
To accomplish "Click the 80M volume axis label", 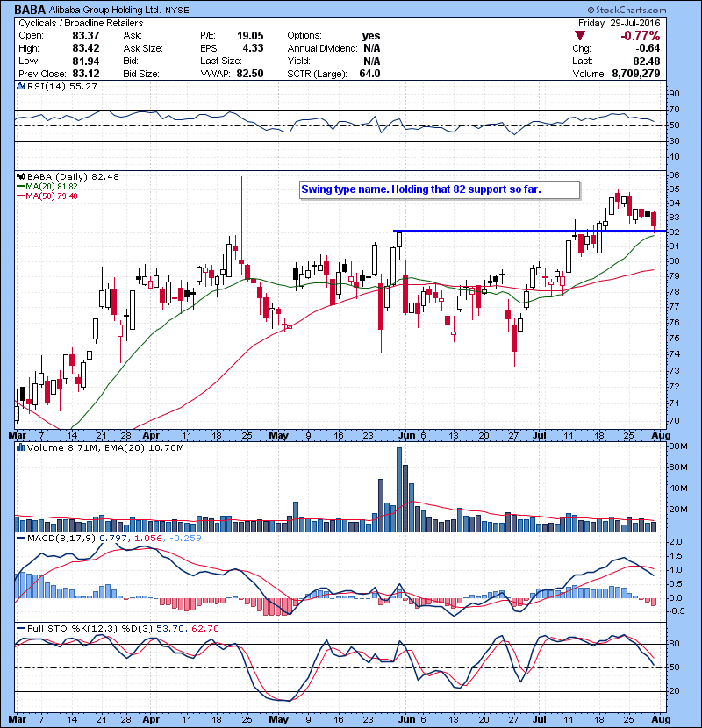I will [x=677, y=446].
